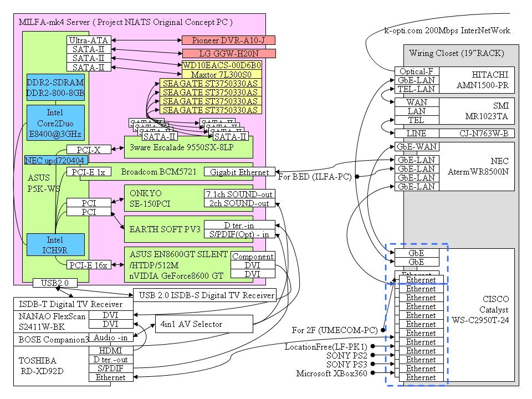Click the "TOSHIBA RD-XD92D" device text
This screenshot has width=532, height=399.
[42, 366]
